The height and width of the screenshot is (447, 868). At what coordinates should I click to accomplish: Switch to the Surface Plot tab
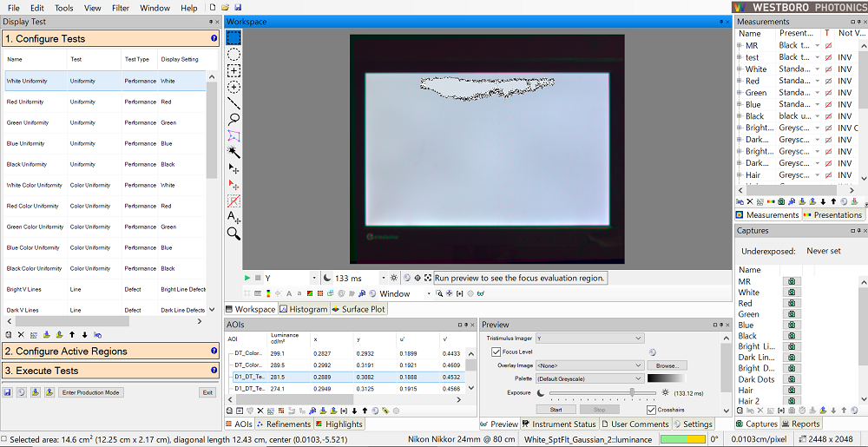(x=358, y=309)
